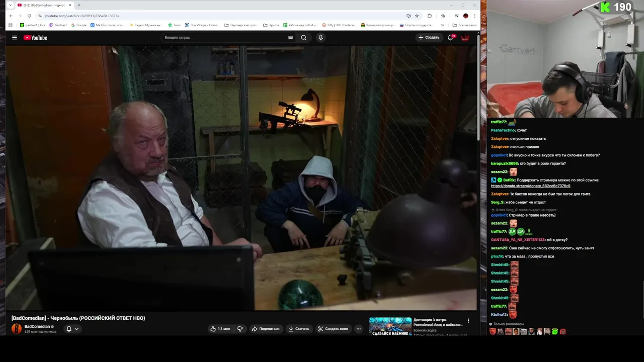This screenshot has width=644, height=362.
Task: Open Крипта bookmark folder
Action: tap(271, 25)
